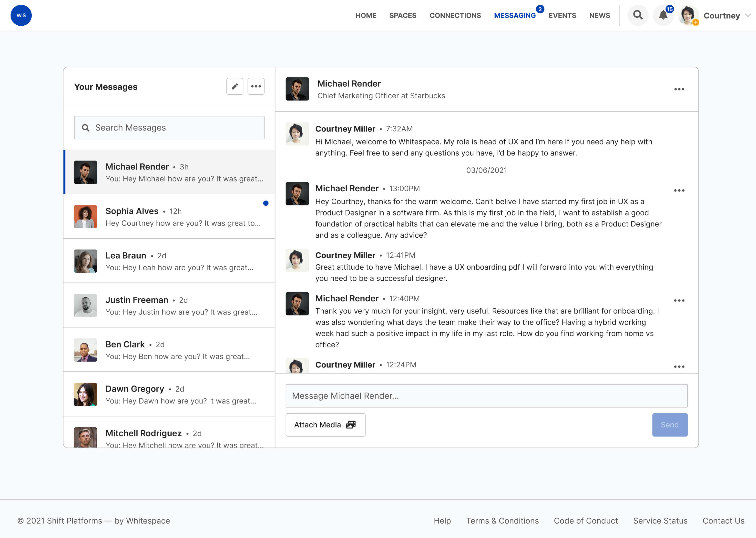Open options for Michael's 13:00PM message
Viewport: 756px width, 538px height.
click(679, 191)
